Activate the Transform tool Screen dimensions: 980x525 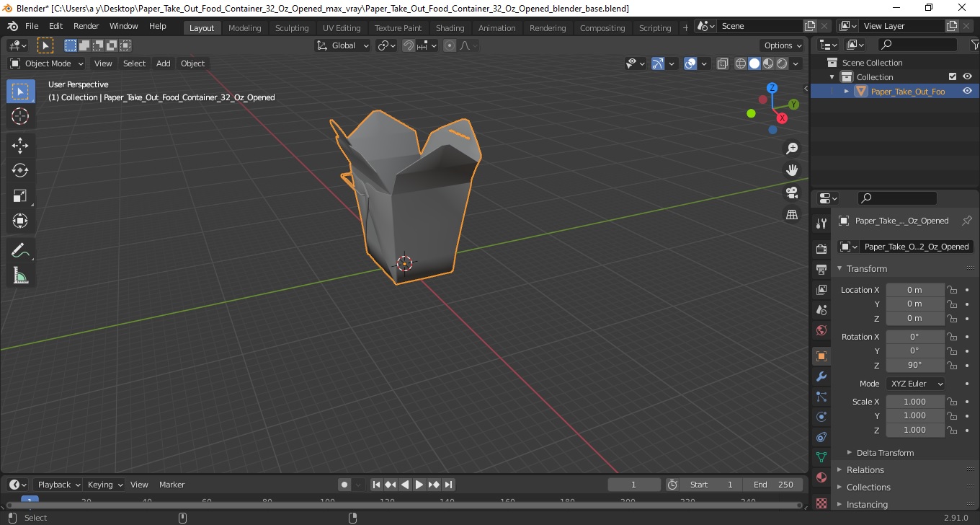click(x=20, y=221)
